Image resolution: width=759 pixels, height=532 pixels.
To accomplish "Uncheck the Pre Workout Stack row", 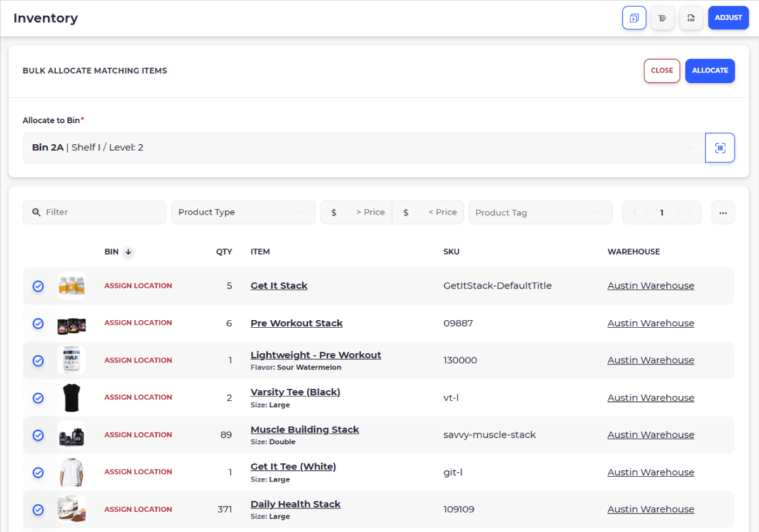I will (x=38, y=323).
